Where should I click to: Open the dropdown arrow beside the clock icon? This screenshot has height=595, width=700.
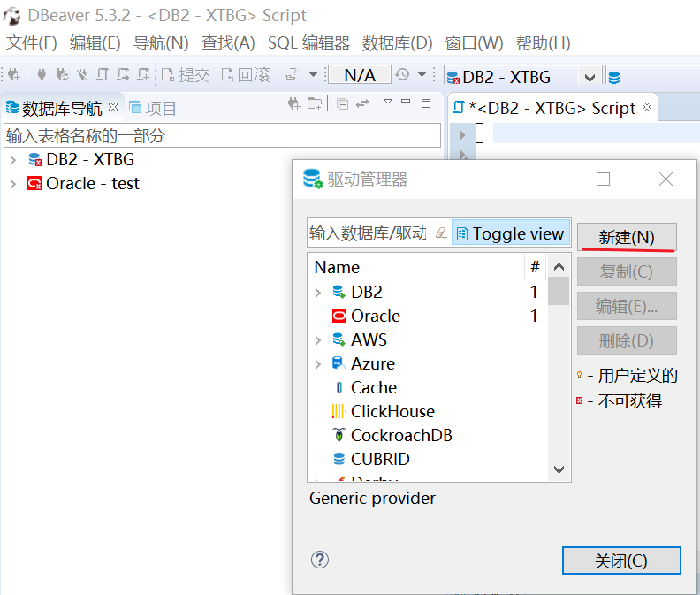pyautogui.click(x=422, y=74)
